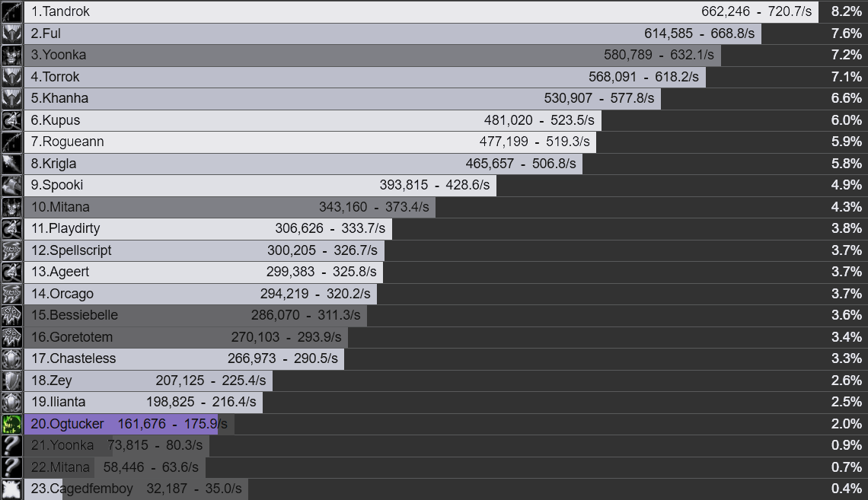Viewport: 868px width, 500px height.
Task: Select the purple 20.Ogtucker bar
Action: (121, 424)
